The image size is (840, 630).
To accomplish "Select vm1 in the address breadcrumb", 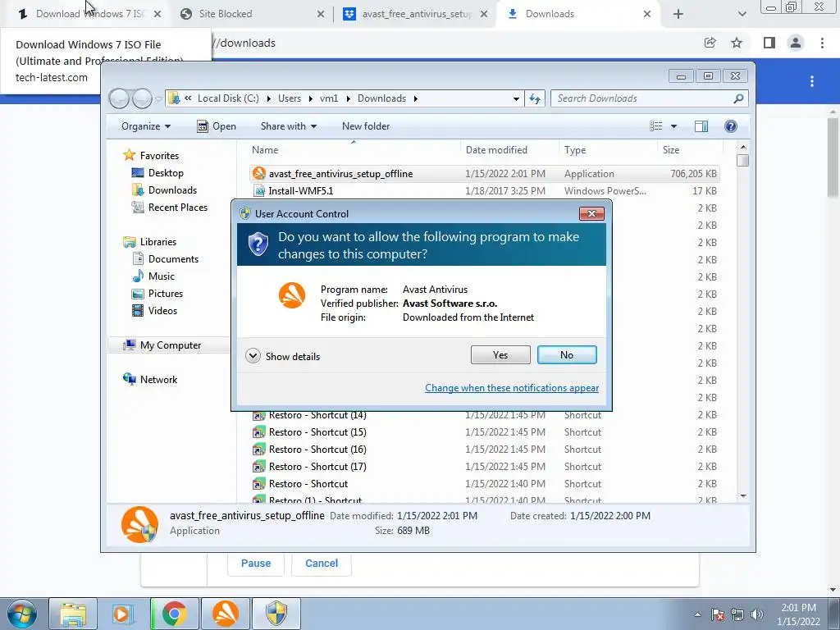I will 329,98.
